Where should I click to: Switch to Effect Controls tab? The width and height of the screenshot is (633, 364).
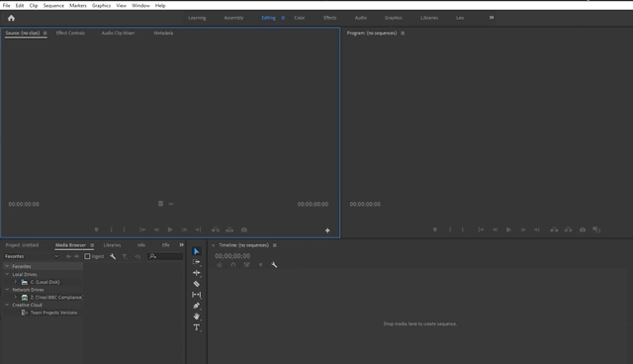(x=70, y=33)
